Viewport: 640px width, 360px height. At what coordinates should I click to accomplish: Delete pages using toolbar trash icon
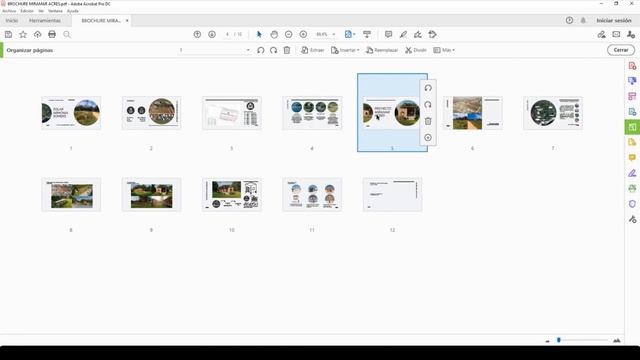pyautogui.click(x=287, y=50)
